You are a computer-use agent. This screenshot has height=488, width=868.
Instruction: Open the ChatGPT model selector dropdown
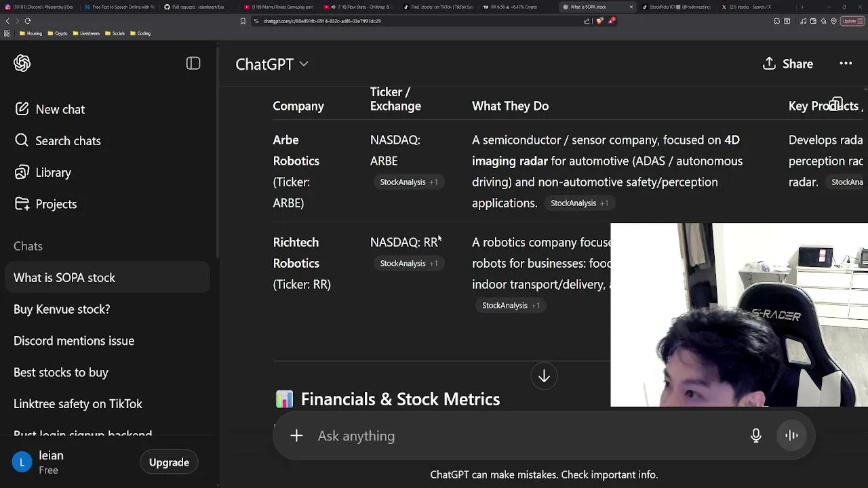click(272, 64)
